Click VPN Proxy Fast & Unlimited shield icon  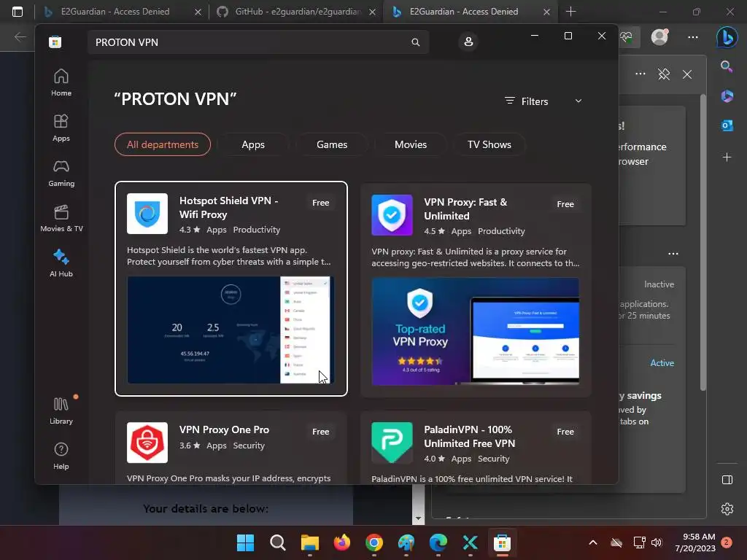[x=392, y=215]
